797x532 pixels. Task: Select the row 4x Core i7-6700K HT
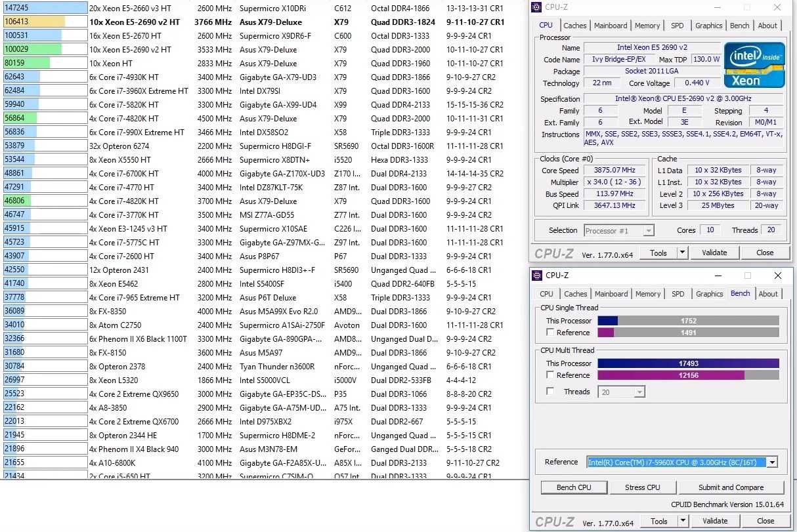pos(263,173)
